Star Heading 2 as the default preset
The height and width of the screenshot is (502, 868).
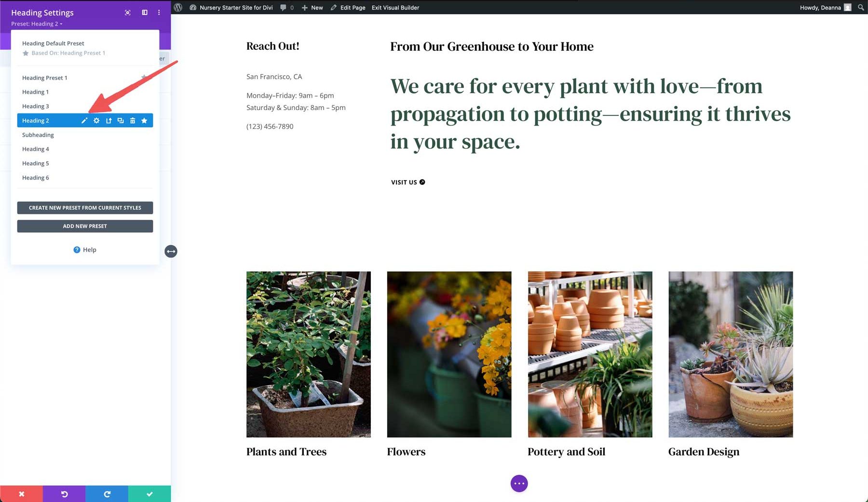[x=144, y=120]
